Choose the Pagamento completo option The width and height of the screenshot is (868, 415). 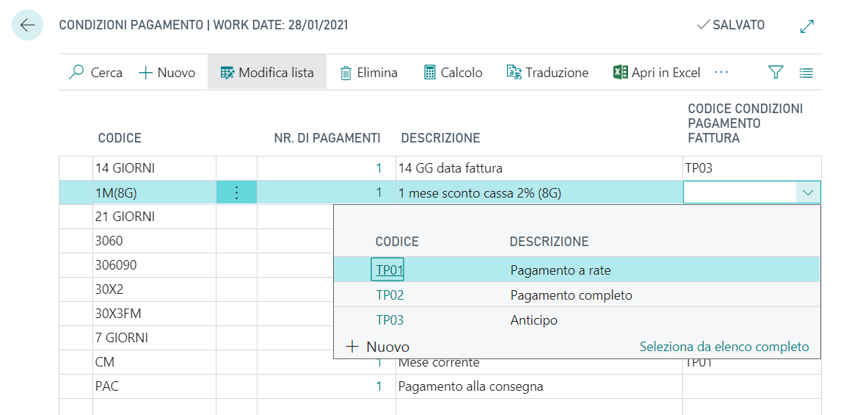click(x=571, y=295)
